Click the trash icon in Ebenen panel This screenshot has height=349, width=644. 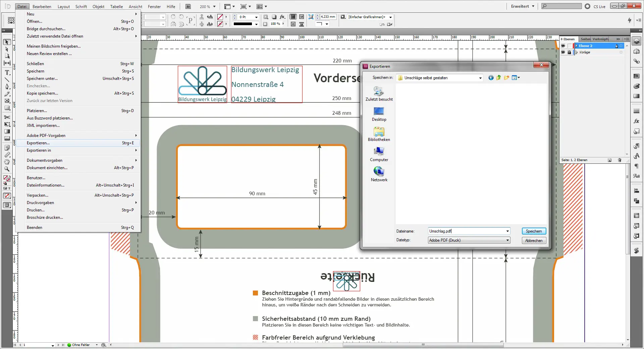[620, 160]
